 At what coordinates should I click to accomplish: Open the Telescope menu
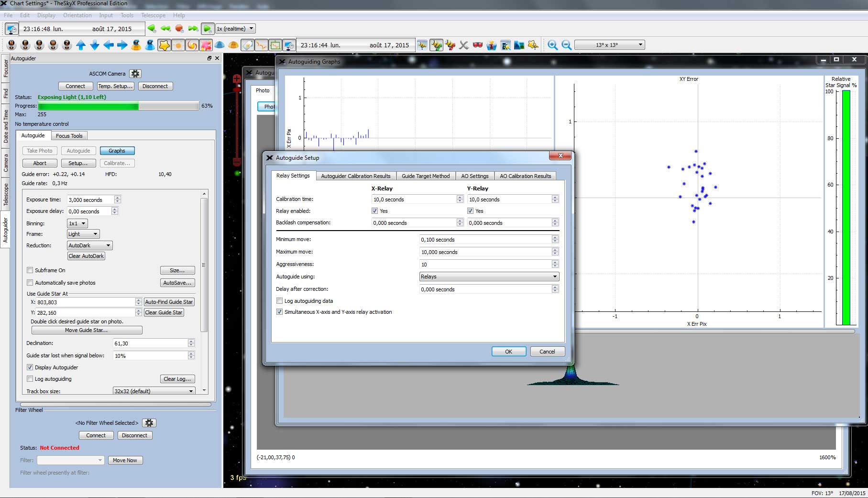pos(153,15)
